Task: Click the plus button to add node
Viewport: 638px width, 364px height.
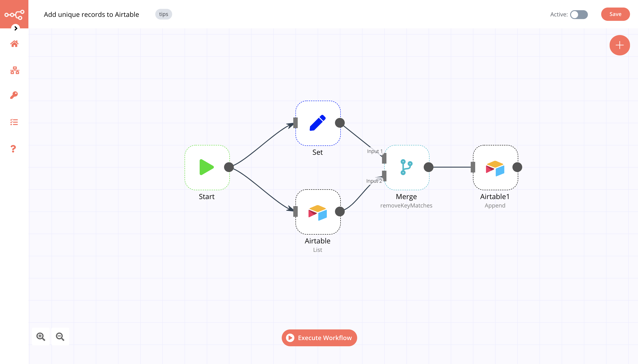Action: (619, 45)
